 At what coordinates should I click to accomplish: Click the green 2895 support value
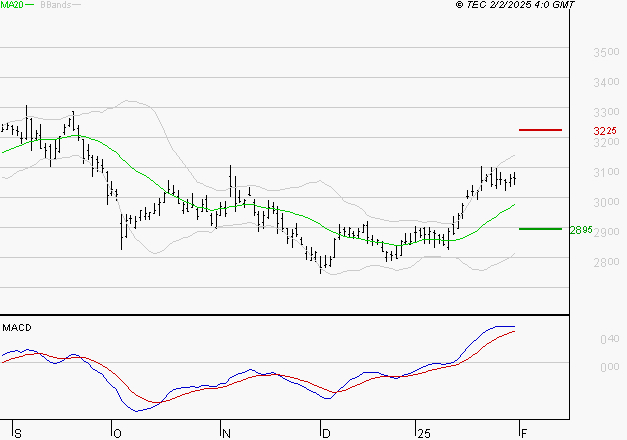(581, 230)
